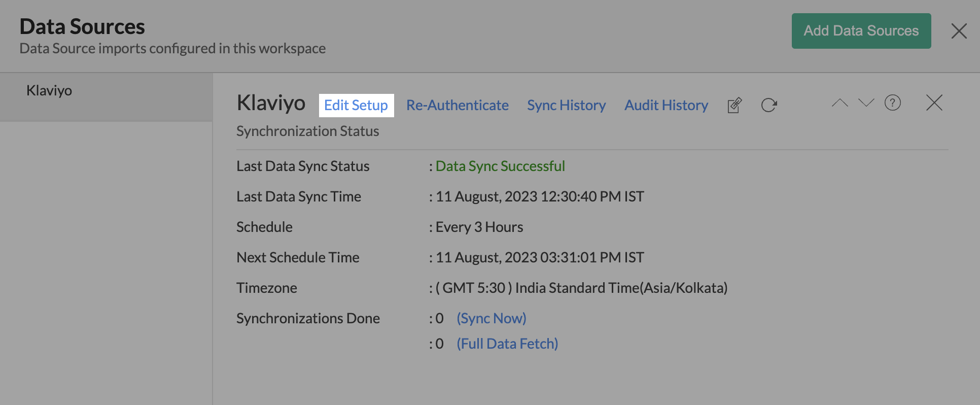The image size is (980, 405).
Task: Click the Data Sync Successful status text
Action: pyautogui.click(x=500, y=166)
